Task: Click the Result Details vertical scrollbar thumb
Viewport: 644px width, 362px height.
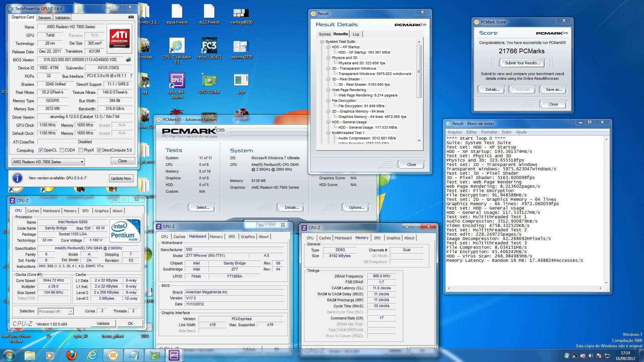Action: pyautogui.click(x=419, y=71)
